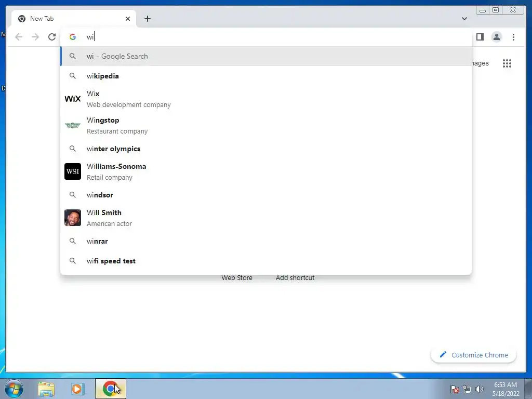Choose the wikipedia suggestion
Image resolution: width=532 pixels, height=399 pixels.
pos(266,76)
